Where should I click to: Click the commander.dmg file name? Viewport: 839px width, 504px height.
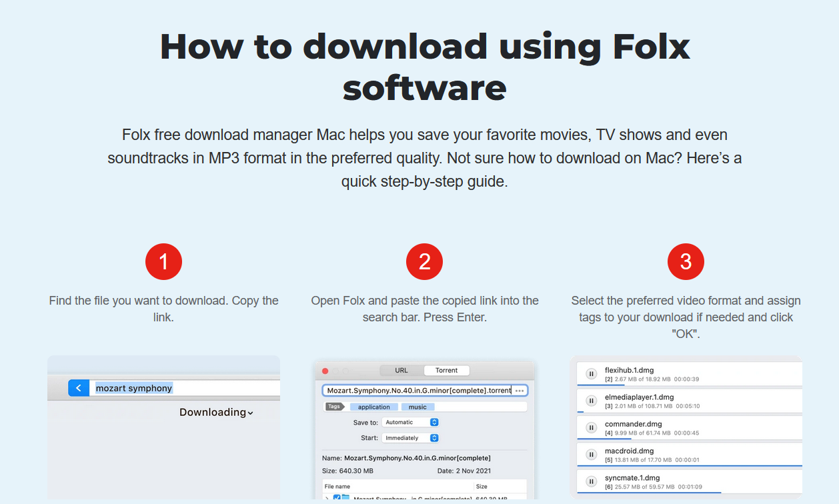point(633,424)
